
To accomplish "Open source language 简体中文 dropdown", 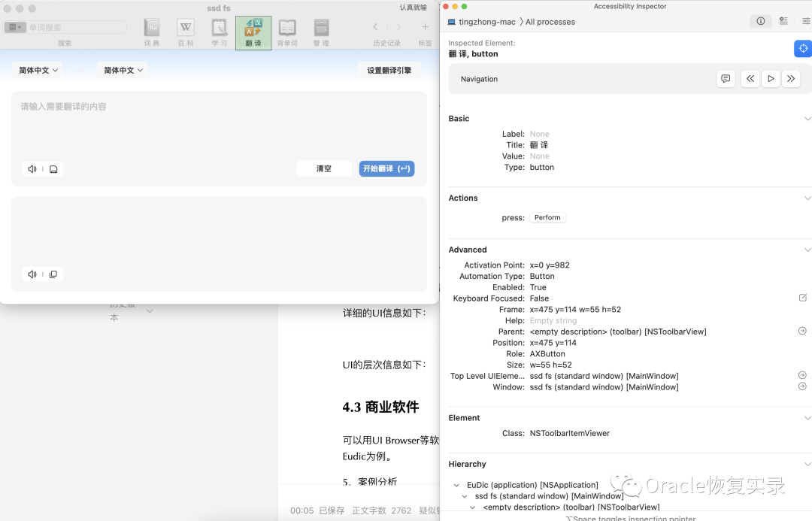I will [x=38, y=70].
